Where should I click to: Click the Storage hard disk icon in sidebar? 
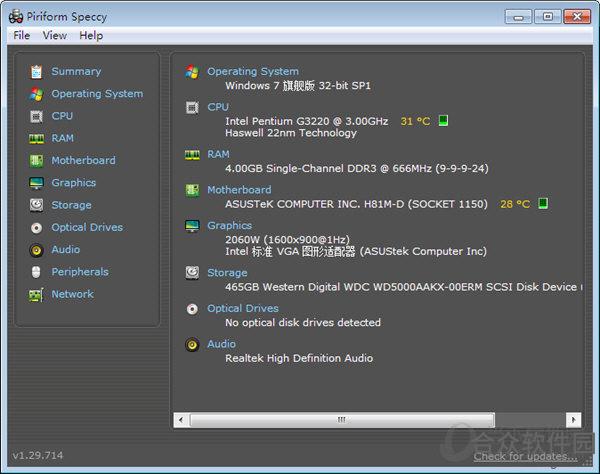point(36,205)
